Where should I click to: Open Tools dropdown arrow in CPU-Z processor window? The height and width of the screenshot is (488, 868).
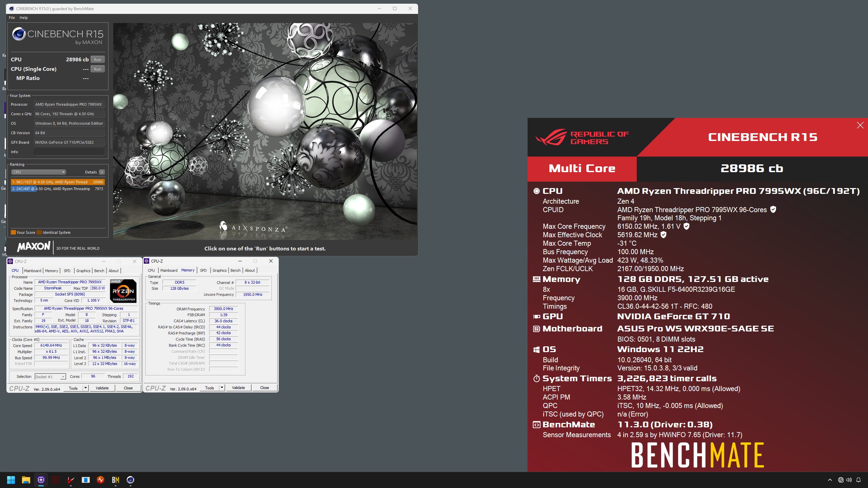(x=85, y=388)
